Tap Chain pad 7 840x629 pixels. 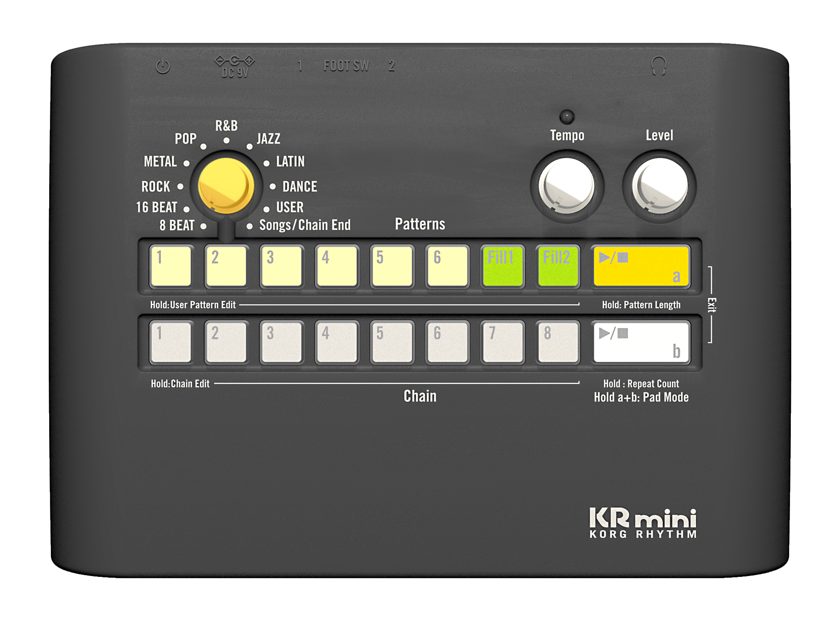pos(503,342)
